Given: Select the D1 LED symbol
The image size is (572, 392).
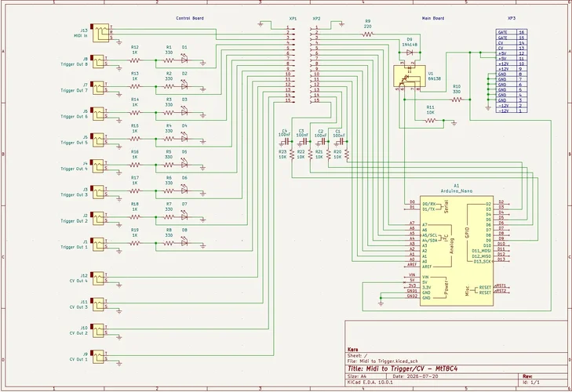Looking at the screenshot, I should point(184,60).
